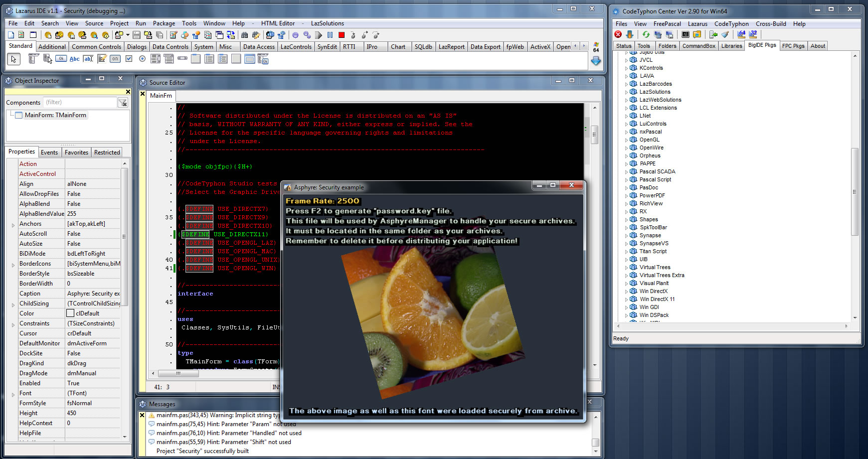Click the filter funnel button in Object Inspector
Image resolution: width=868 pixels, height=459 pixels.
coord(123,103)
